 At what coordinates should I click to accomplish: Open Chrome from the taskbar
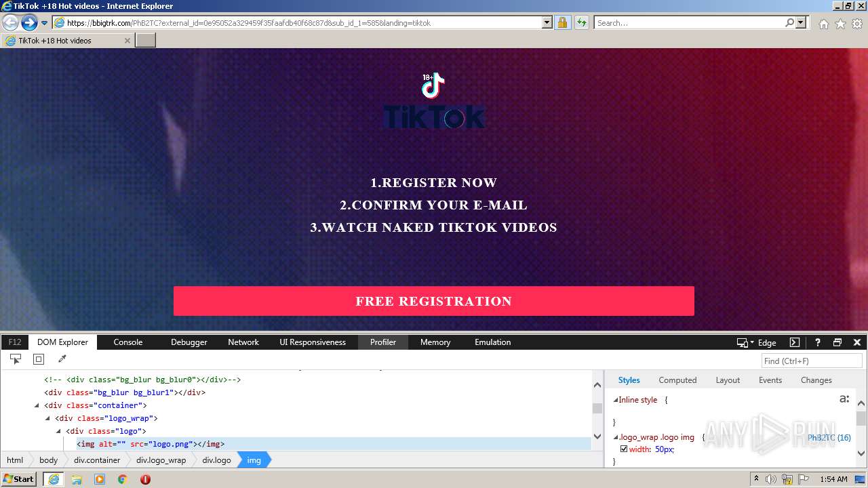tap(122, 479)
